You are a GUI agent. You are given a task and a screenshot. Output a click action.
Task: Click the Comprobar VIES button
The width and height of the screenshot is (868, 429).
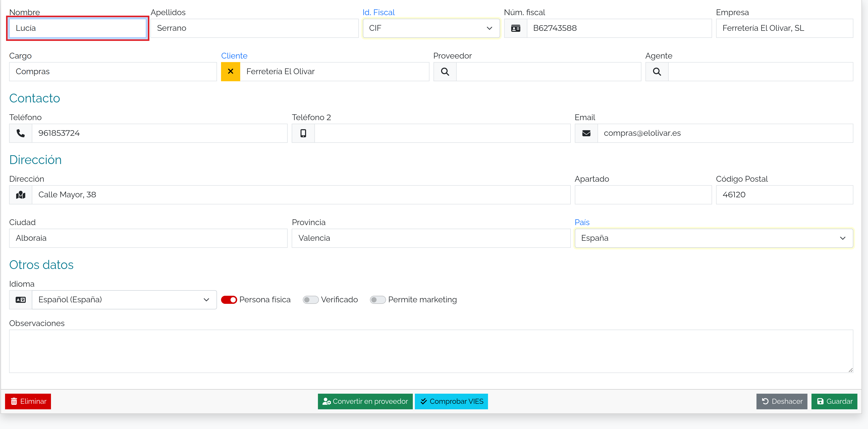(x=451, y=401)
